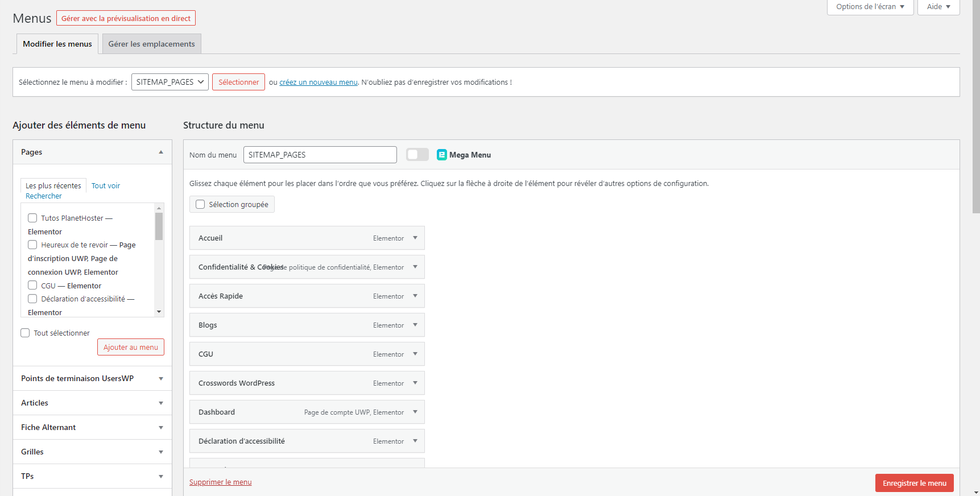Select the Les plus récentes tab
Viewport: 980px width, 496px height.
53,185
